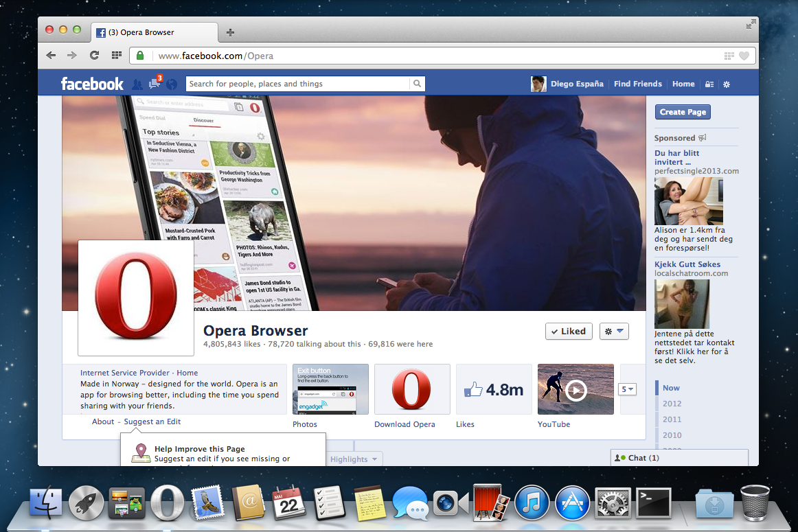Screen dimensions: 798x532
Task: Open Diego España profile link
Action: pyautogui.click(x=577, y=84)
